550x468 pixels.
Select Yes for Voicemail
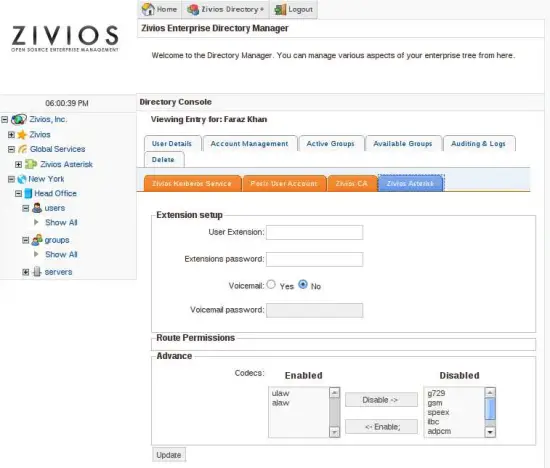point(271,285)
